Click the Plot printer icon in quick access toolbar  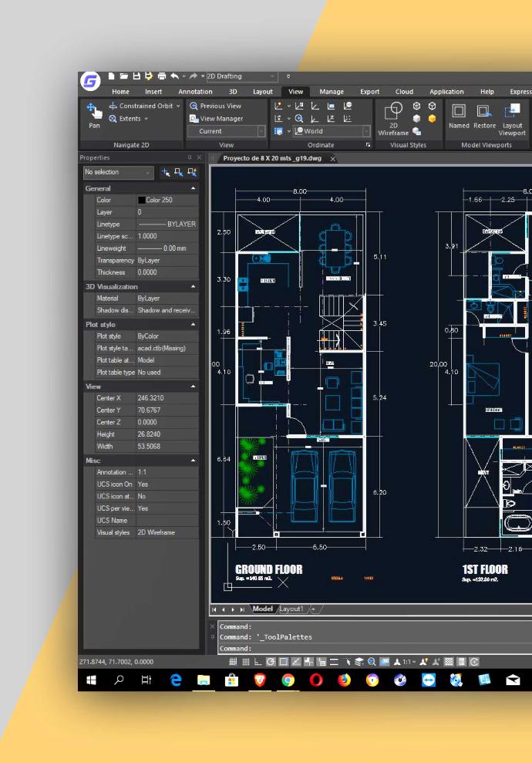162,76
